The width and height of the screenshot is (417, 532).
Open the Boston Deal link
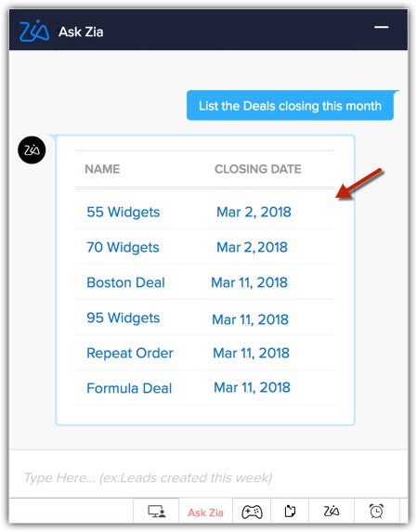[x=125, y=282]
